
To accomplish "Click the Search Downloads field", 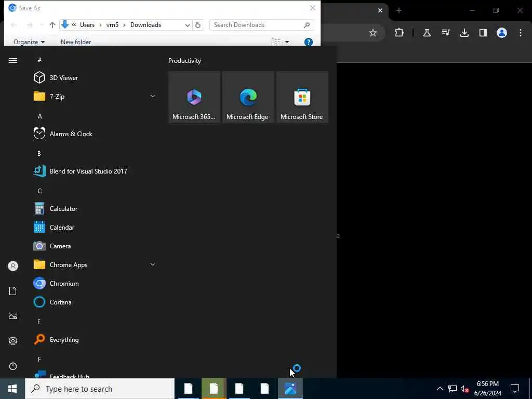I will point(262,25).
